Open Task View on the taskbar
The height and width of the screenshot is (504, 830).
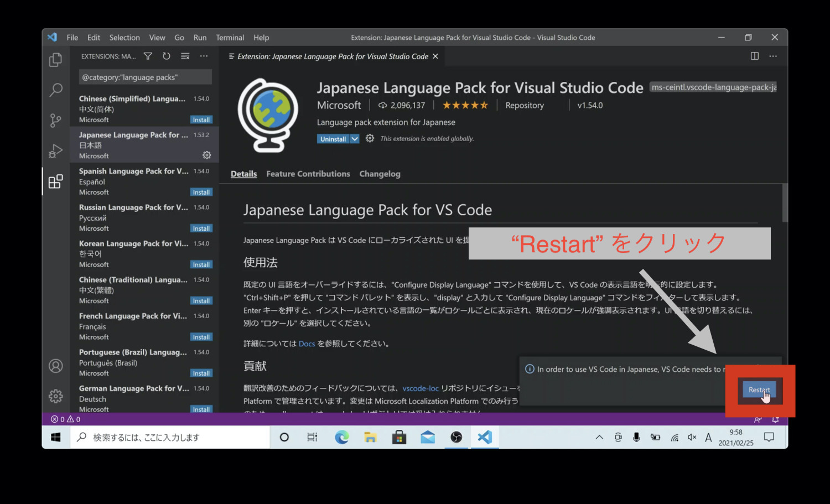point(312,437)
